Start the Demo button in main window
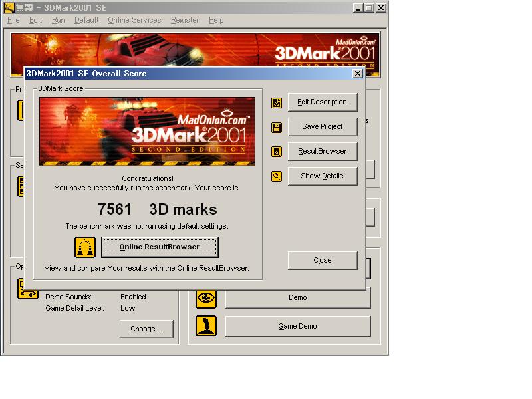Screen dimensions: 532x399 click(x=298, y=298)
